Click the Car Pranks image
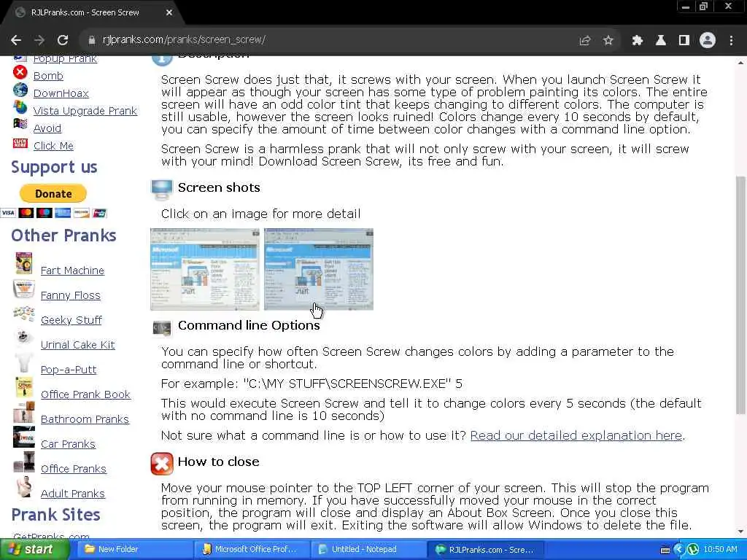This screenshot has width=747, height=560. tap(23, 437)
